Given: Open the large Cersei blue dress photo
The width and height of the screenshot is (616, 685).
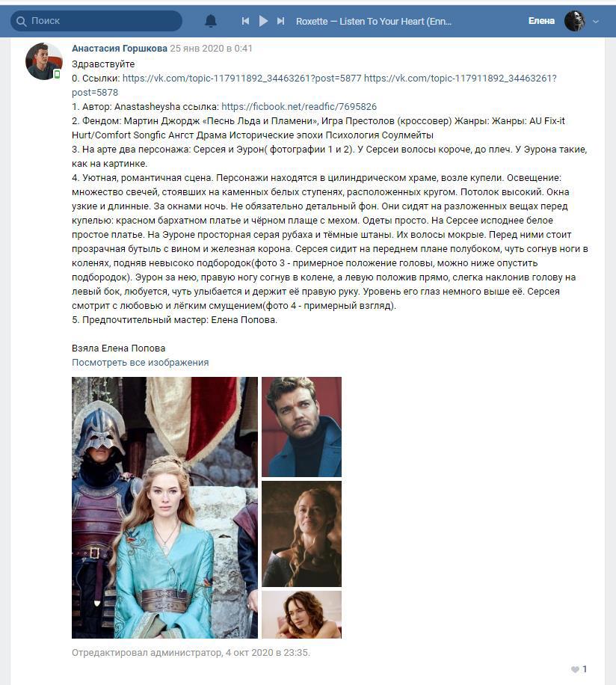Looking at the screenshot, I should [x=164, y=508].
